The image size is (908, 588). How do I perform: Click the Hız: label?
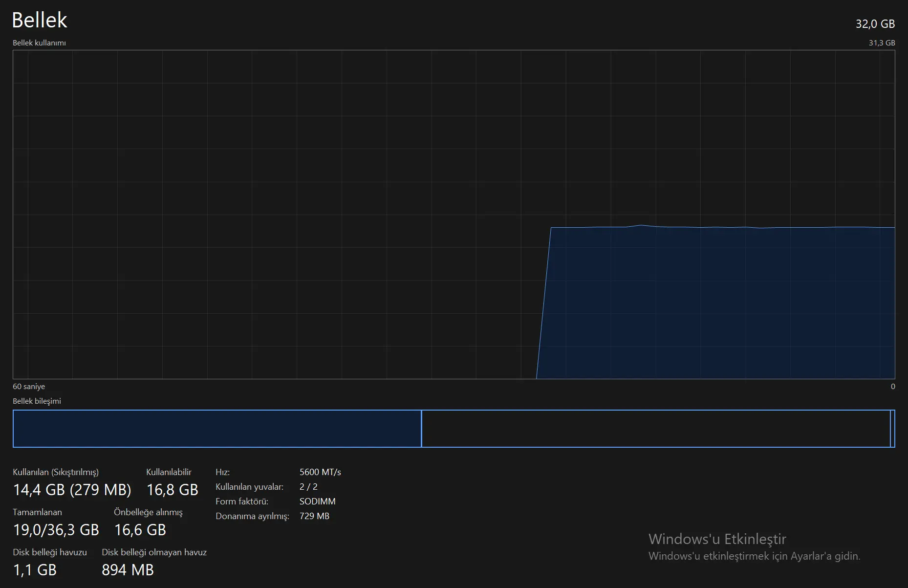[x=222, y=472]
